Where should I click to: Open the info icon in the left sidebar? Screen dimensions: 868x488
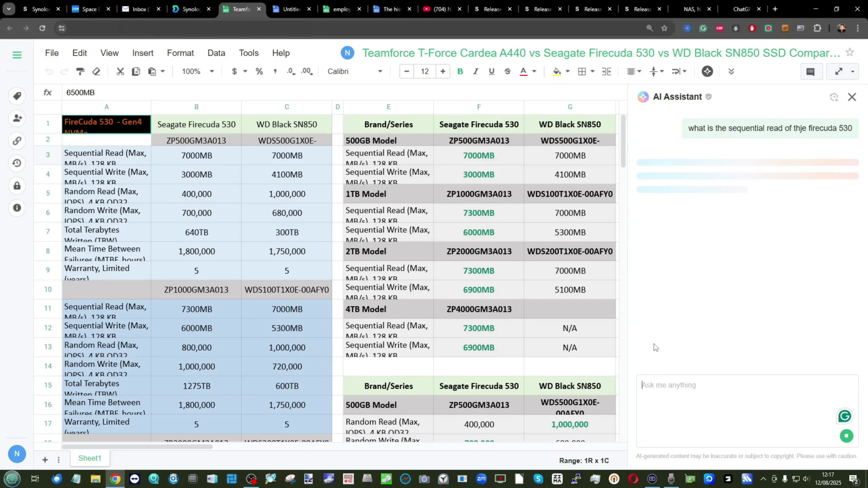tap(17, 208)
